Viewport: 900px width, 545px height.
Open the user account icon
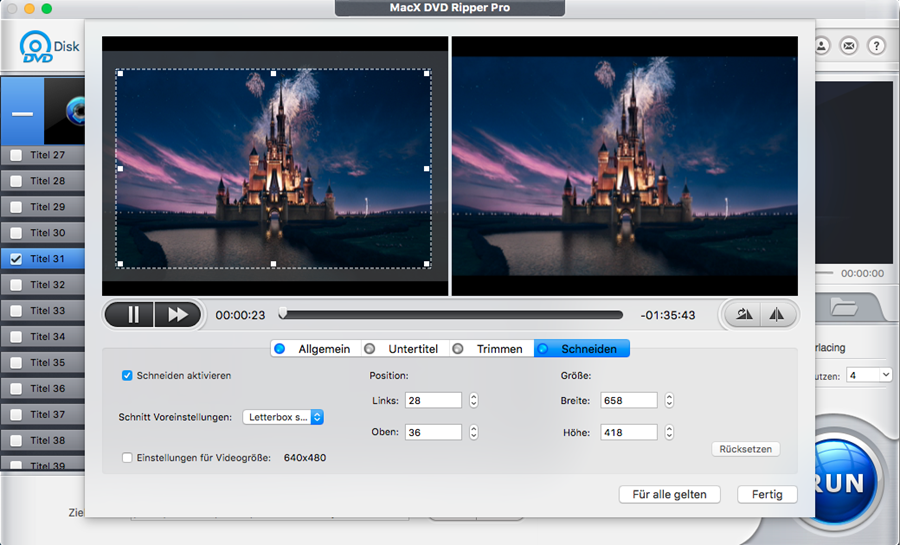coord(822,46)
